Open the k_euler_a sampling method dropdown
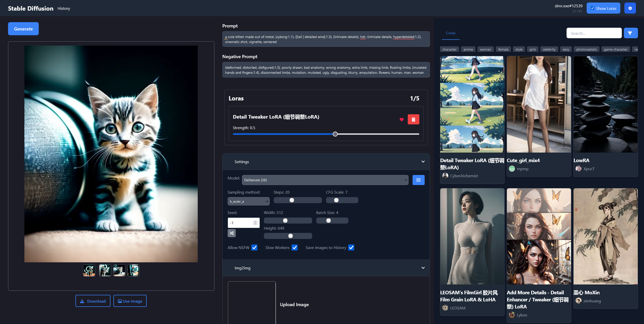The image size is (644, 324). [x=248, y=201]
